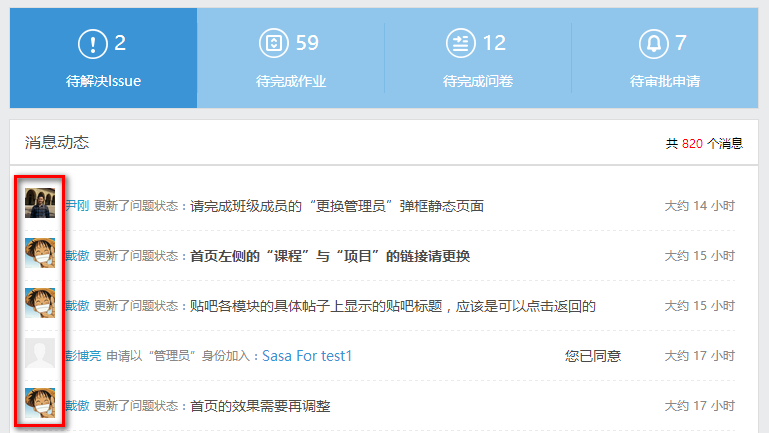Viewport: 769px width, 433px height.
Task: Click 大约 15 小时 on the 课程与项目 row
Action: (699, 255)
